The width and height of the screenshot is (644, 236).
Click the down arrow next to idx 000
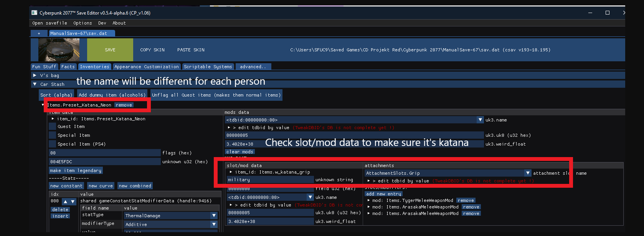point(73,202)
